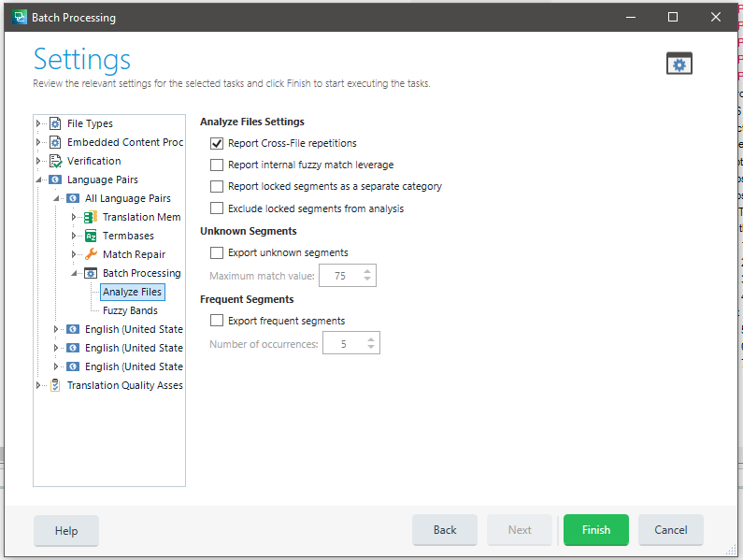This screenshot has width=743, height=560.
Task: Enable Report internal fuzzy match leverage
Action: [x=217, y=165]
